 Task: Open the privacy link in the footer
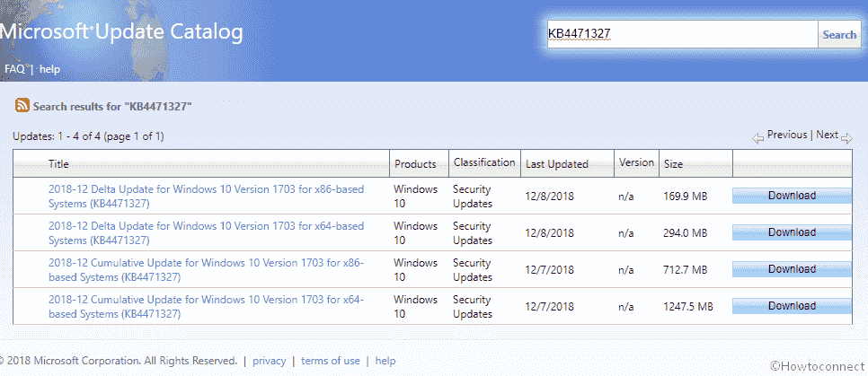pos(269,361)
